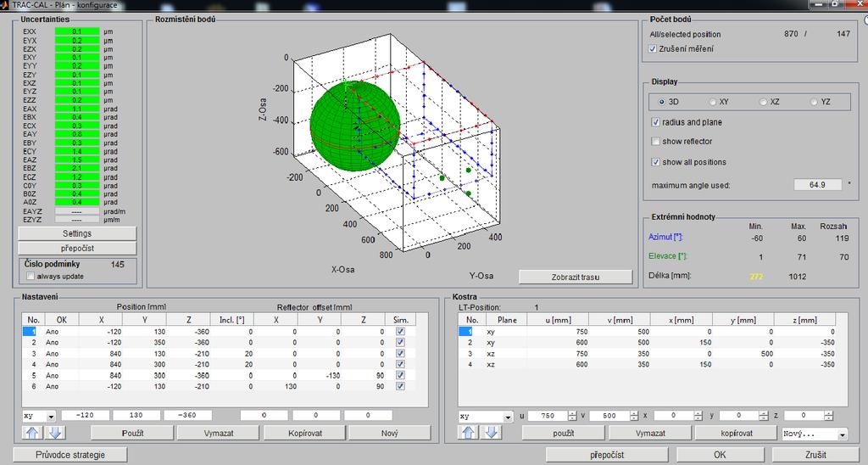The width and height of the screenshot is (868, 465).
Task: Move plane row up in Kostra
Action: (468, 432)
